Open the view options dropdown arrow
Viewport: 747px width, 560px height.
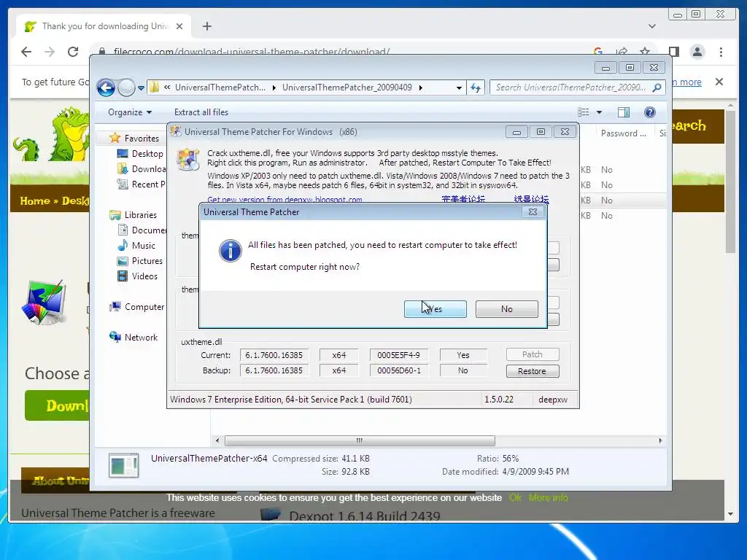(600, 112)
